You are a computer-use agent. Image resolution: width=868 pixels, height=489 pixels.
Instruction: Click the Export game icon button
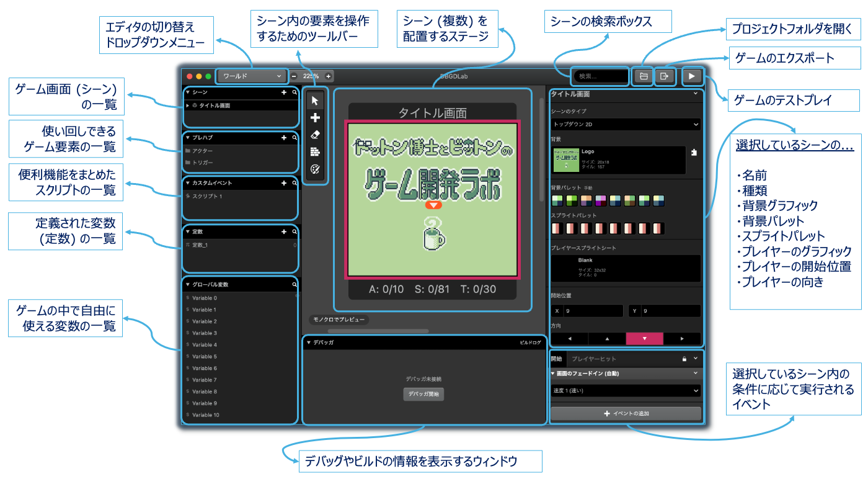665,76
